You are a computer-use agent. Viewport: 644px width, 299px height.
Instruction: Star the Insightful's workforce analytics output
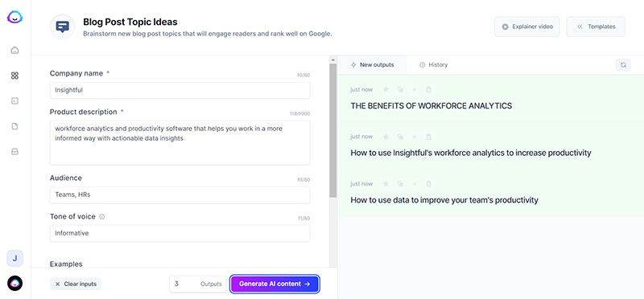pos(386,137)
